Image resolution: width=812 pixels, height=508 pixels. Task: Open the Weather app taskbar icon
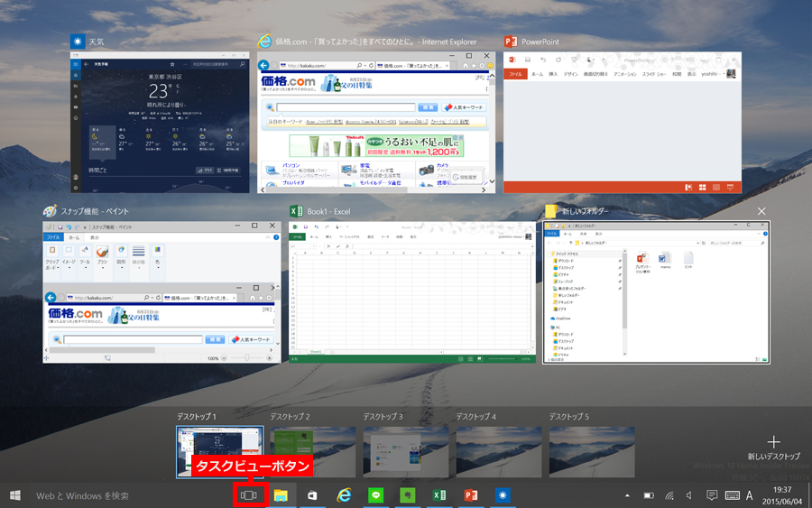[502, 495]
